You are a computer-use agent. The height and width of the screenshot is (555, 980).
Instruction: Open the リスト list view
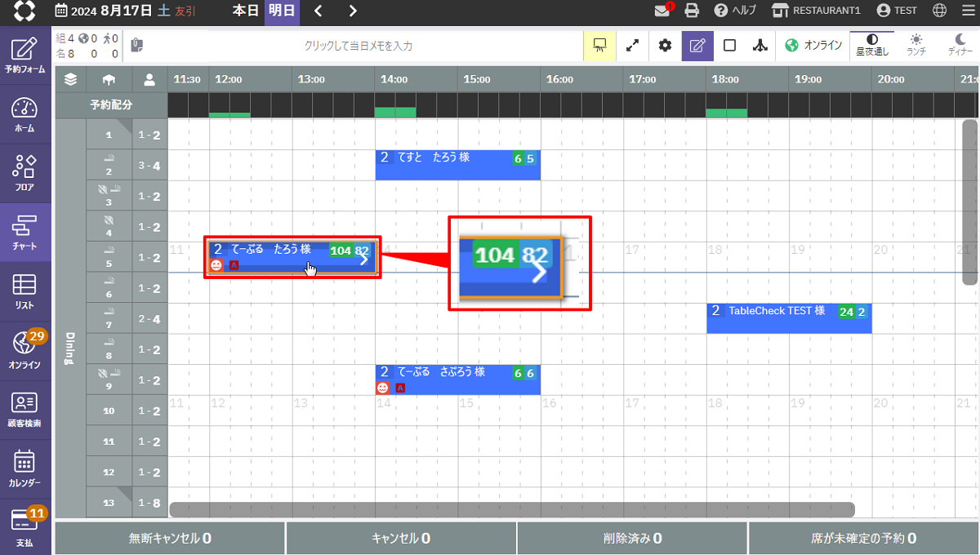point(24,291)
